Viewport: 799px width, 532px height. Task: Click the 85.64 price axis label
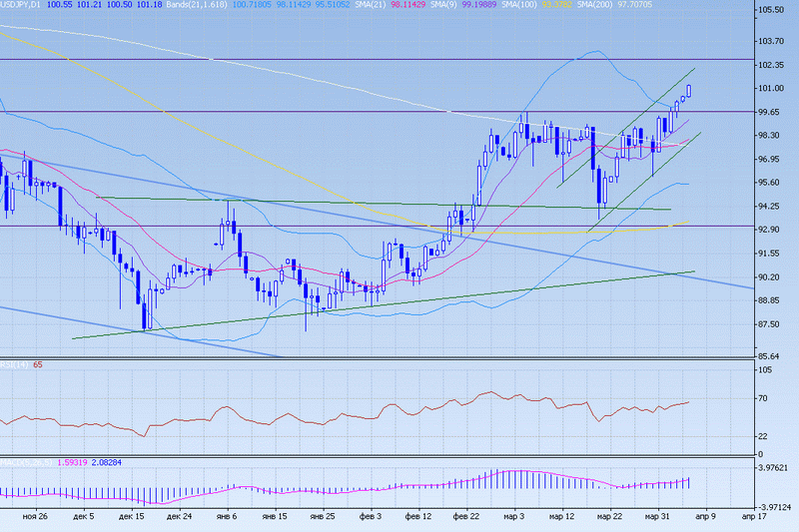(x=769, y=356)
